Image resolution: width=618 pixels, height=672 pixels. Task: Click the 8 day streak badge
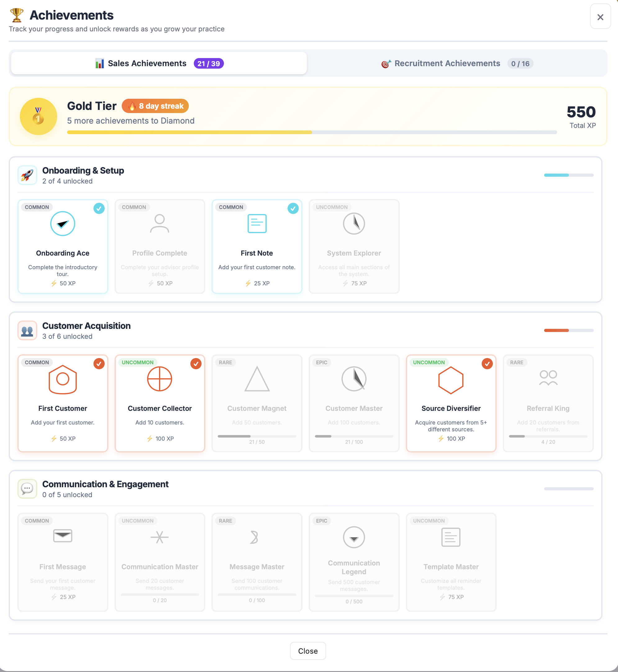tap(156, 106)
